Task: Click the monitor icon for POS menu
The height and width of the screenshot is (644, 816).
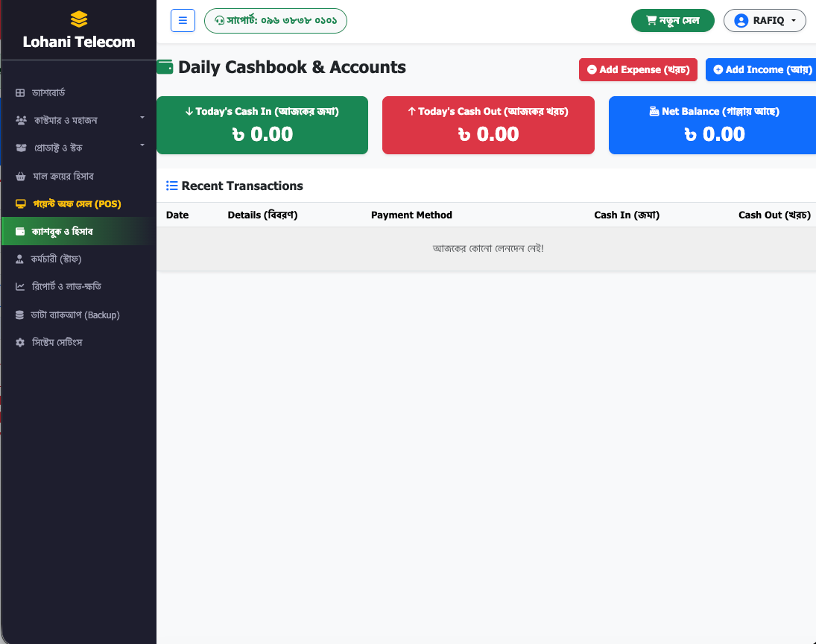Action: (21, 203)
